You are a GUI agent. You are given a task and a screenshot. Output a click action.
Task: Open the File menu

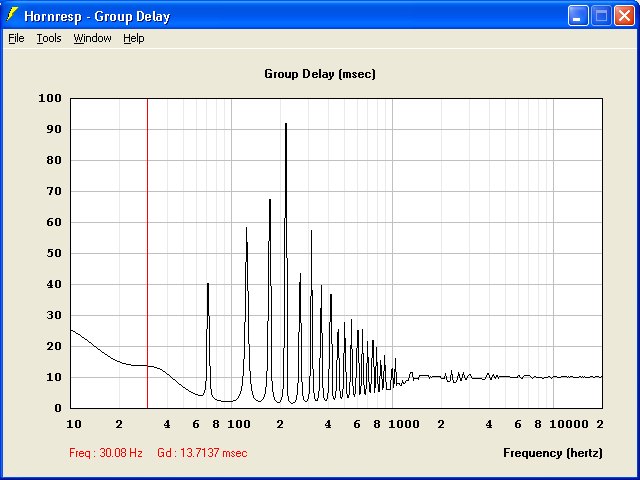(x=16, y=38)
